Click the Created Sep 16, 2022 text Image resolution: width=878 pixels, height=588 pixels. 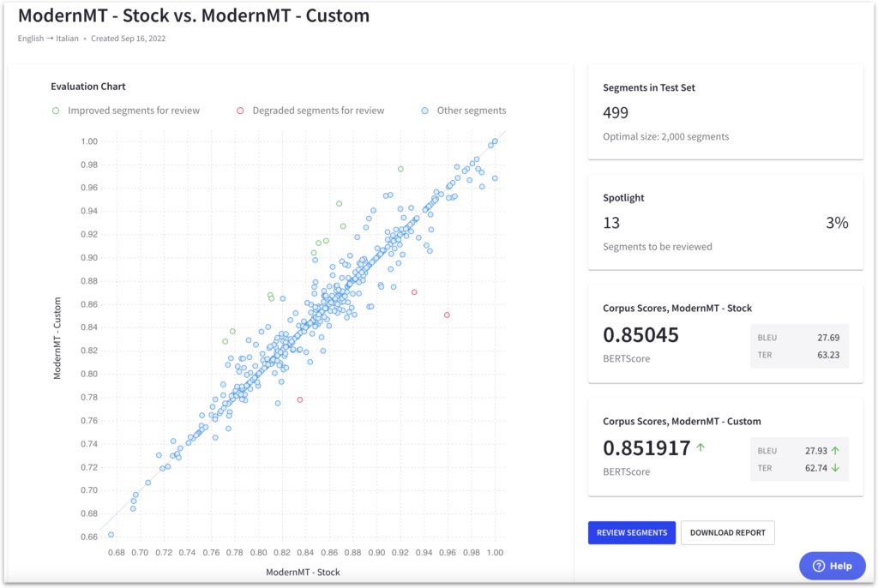(x=129, y=39)
